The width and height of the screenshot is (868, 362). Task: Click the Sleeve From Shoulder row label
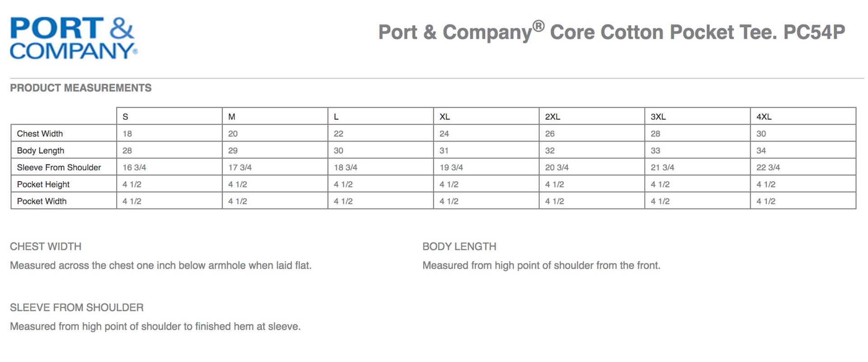(x=59, y=167)
